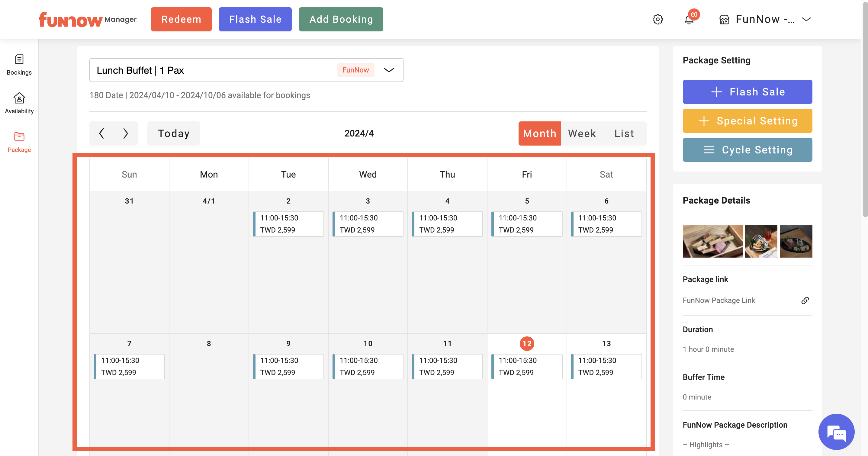Switch to List view
868x456 pixels.
coord(624,133)
